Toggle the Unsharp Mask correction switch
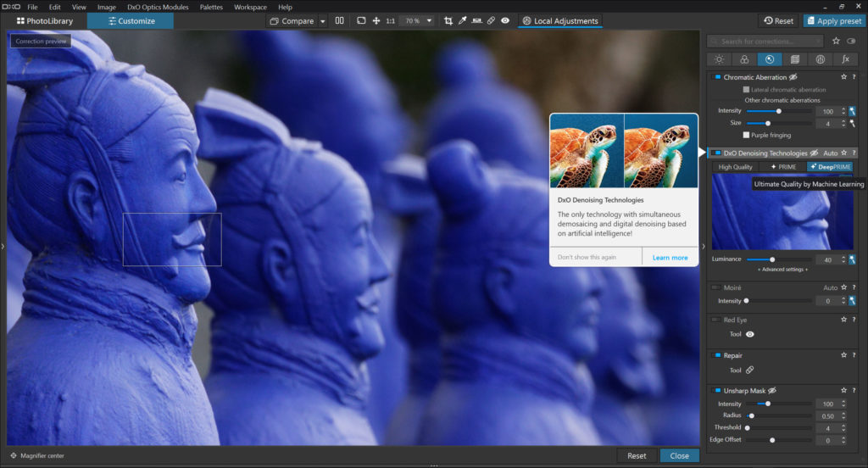 pyautogui.click(x=716, y=391)
